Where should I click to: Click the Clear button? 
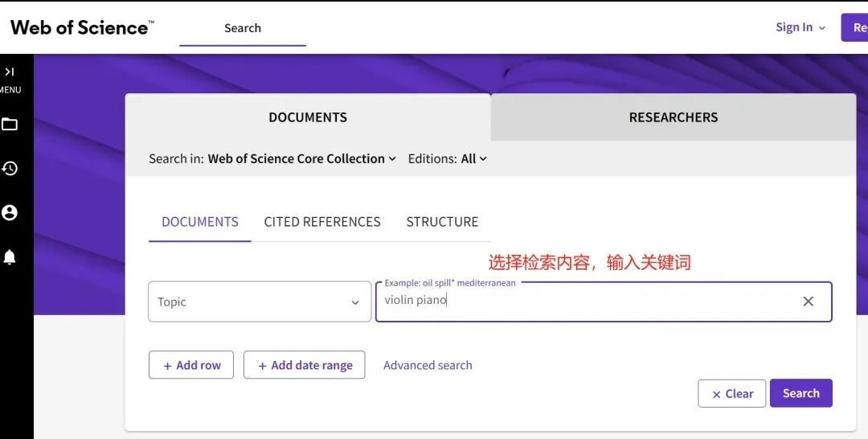[732, 394]
